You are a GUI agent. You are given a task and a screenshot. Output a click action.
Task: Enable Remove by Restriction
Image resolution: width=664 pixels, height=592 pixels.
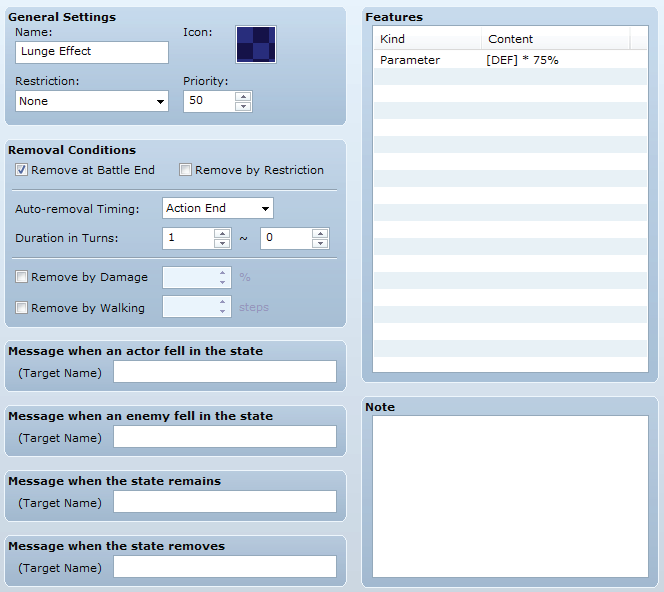[x=185, y=170]
